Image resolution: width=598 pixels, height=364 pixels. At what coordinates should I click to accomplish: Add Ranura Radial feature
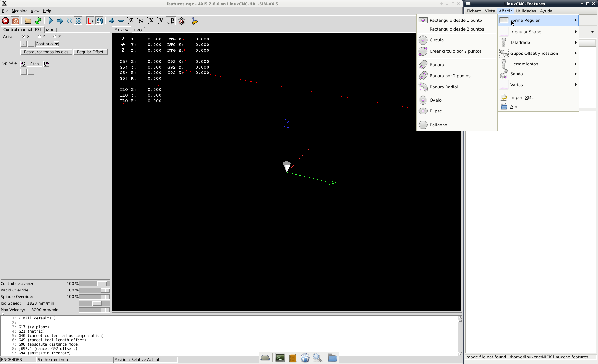(457, 87)
